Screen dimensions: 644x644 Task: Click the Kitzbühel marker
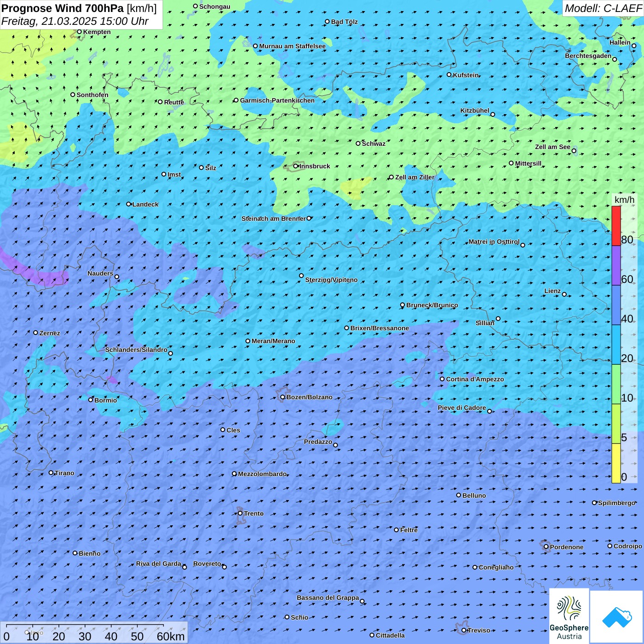pos(493,115)
